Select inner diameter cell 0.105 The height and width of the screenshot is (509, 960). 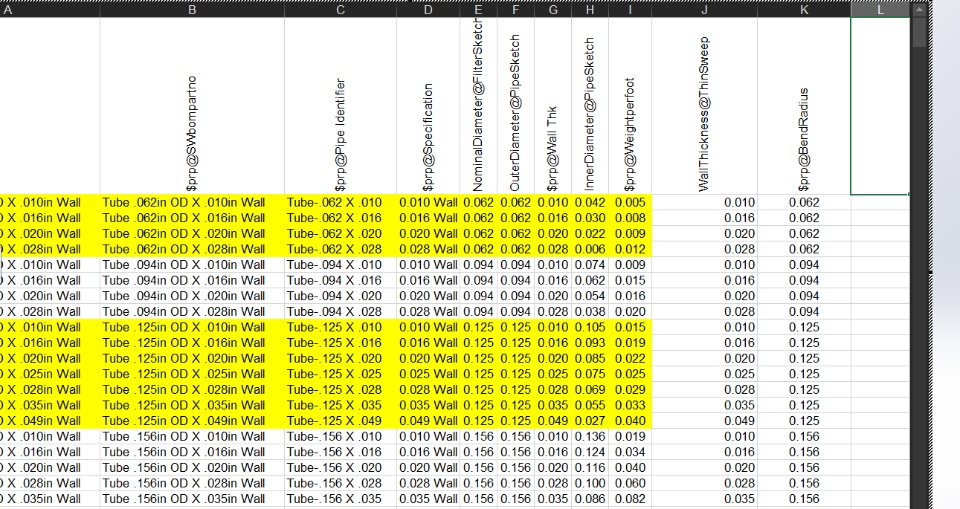590,328
